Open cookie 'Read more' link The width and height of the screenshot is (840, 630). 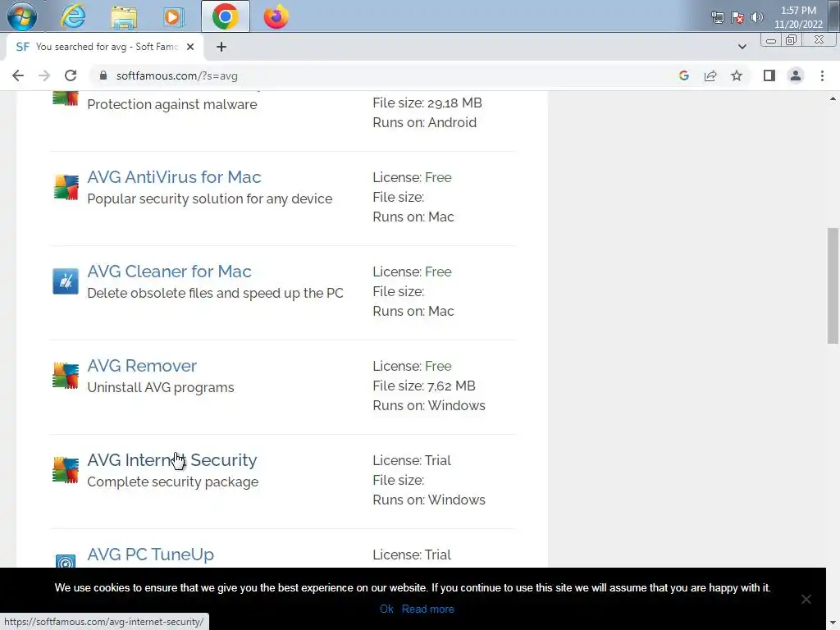[427, 609]
